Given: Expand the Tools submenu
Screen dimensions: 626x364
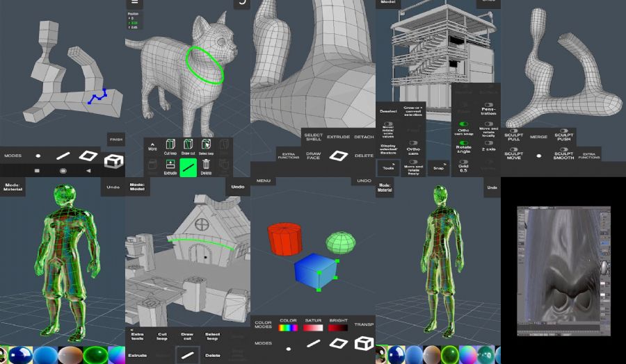Looking at the screenshot, I should point(388,167).
